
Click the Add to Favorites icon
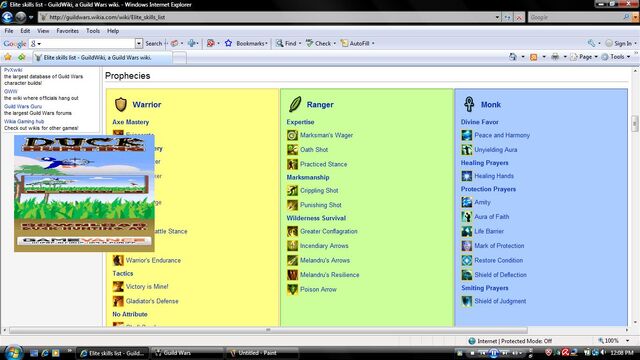point(21,57)
